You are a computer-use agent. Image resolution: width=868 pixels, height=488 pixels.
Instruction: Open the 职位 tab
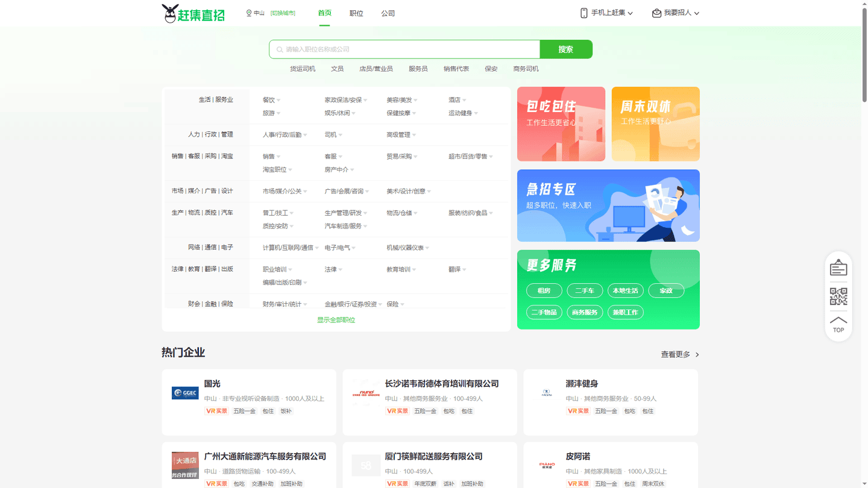click(356, 13)
